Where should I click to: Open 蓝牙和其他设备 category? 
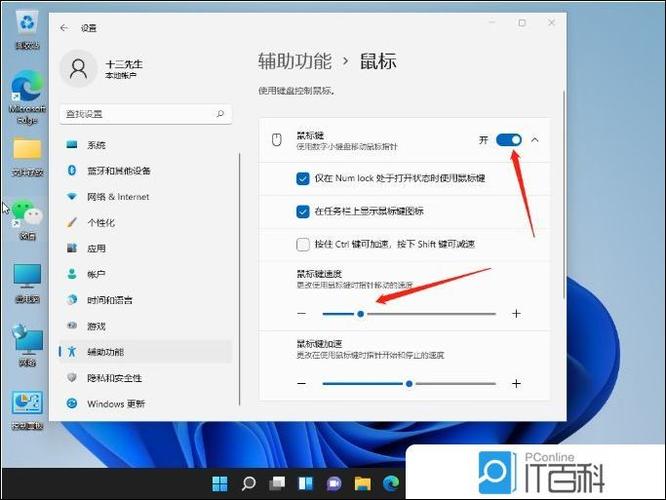point(146,170)
